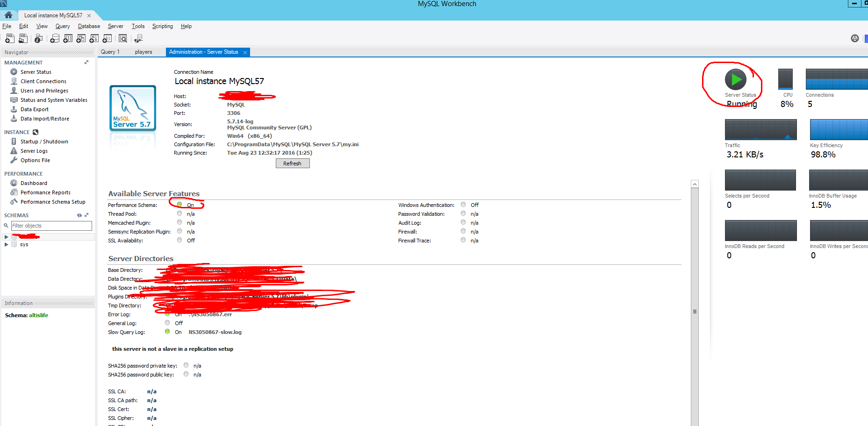Click the configuration file path my.ini
The image size is (868, 426).
pos(293,144)
